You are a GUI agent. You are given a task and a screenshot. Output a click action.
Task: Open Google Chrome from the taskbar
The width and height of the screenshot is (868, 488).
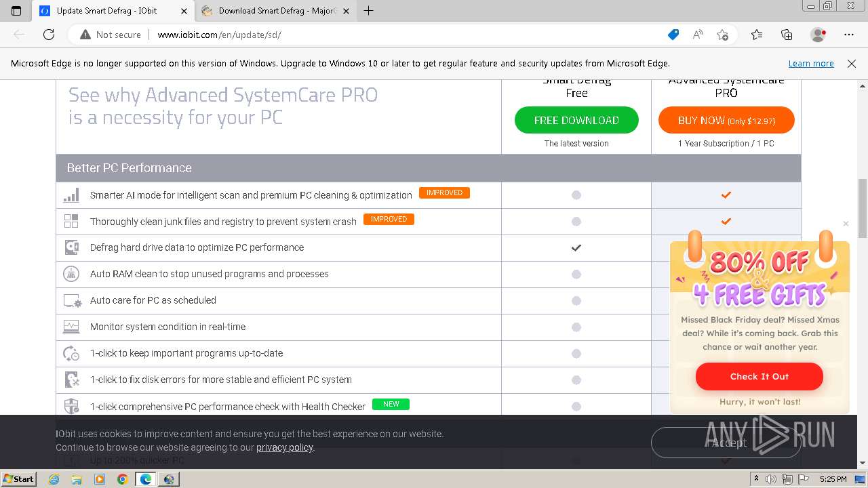coord(122,479)
